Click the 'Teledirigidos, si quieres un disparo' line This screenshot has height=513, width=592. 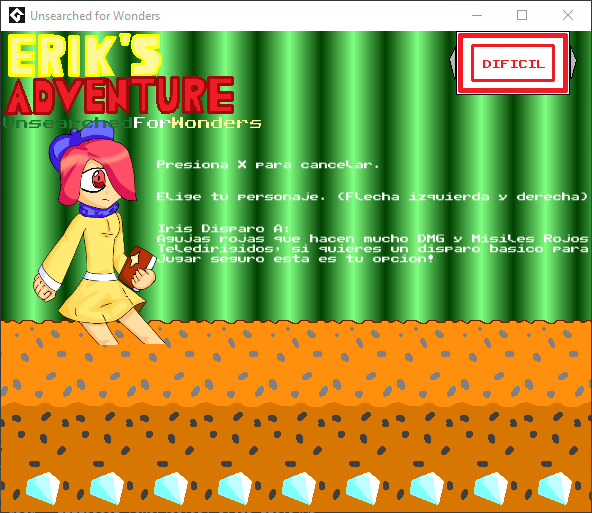click(373, 249)
